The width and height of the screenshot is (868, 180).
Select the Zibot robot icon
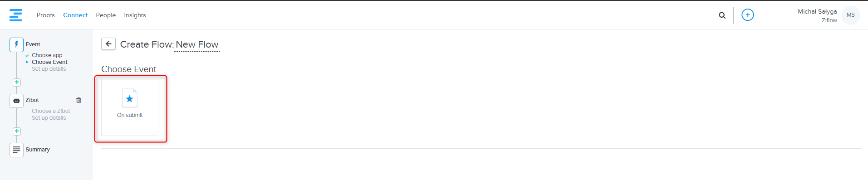click(16, 101)
